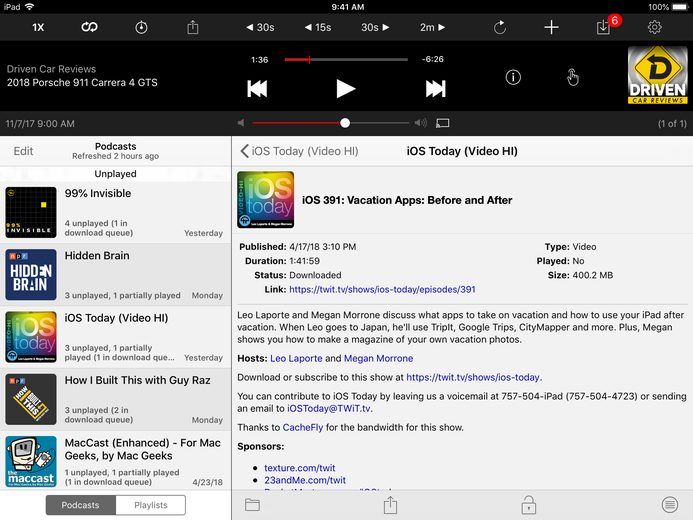Email iOSToday@TWiT.tv link
The width and height of the screenshot is (693, 520).
329,408
